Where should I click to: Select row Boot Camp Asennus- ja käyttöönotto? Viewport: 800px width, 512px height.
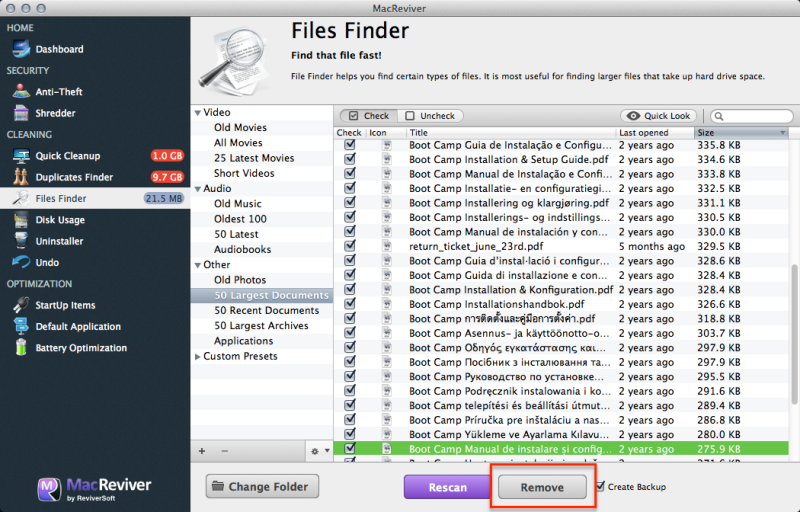[561, 333]
